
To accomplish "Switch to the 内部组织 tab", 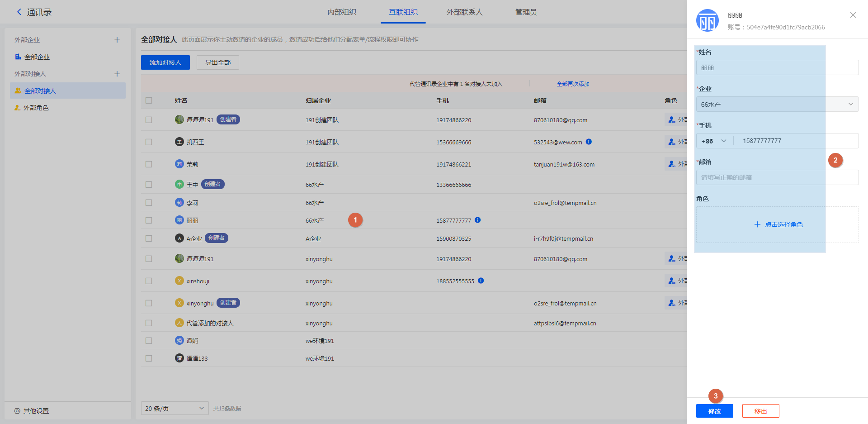I will 342,12.
